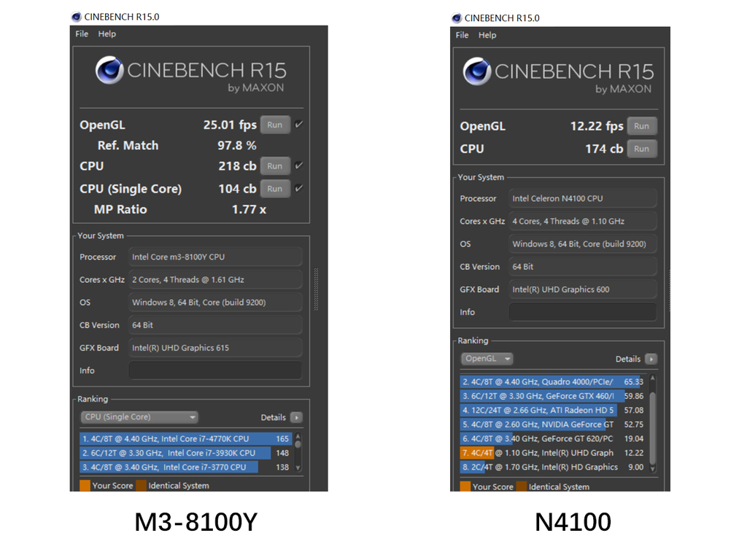Click the CB Version field in the N4100 window
Screen dimensions: 747x560
[x=583, y=267]
